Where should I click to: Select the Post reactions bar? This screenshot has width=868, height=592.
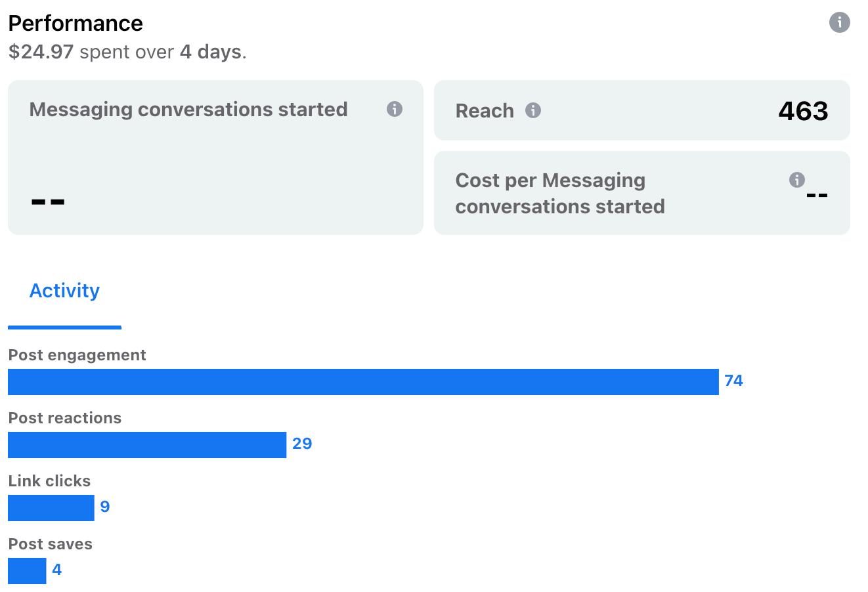[147, 445]
